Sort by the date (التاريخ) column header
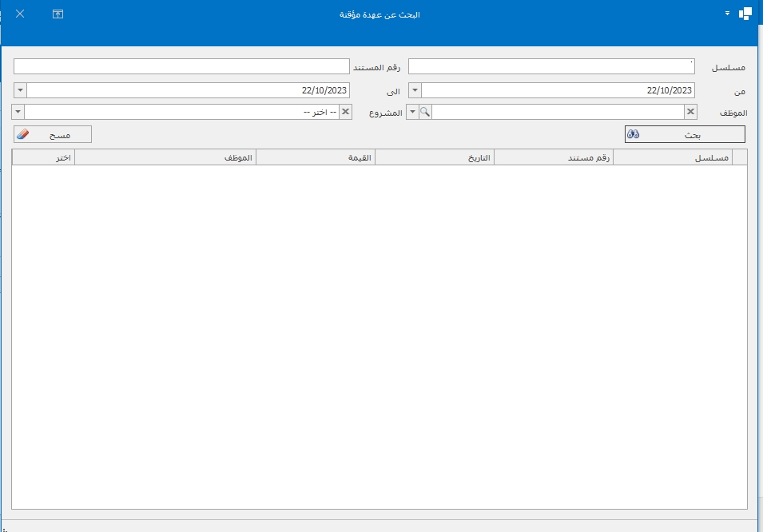This screenshot has height=532, width=763. 435,158
